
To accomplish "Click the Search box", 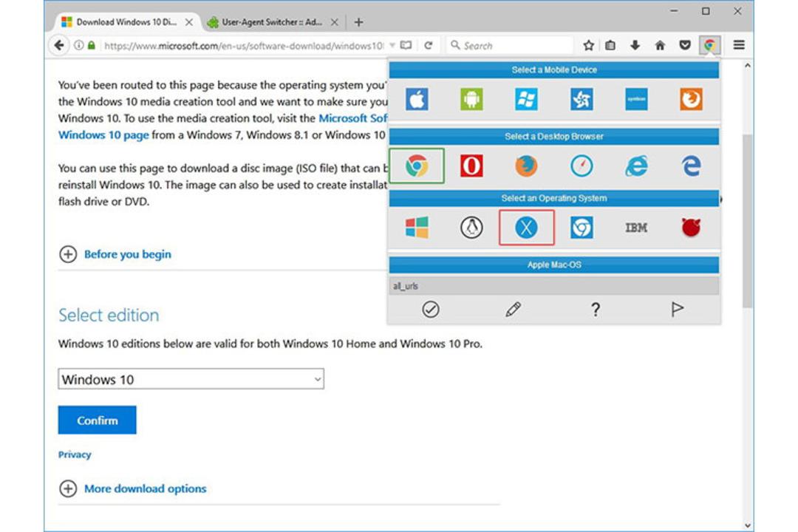I will pos(509,46).
